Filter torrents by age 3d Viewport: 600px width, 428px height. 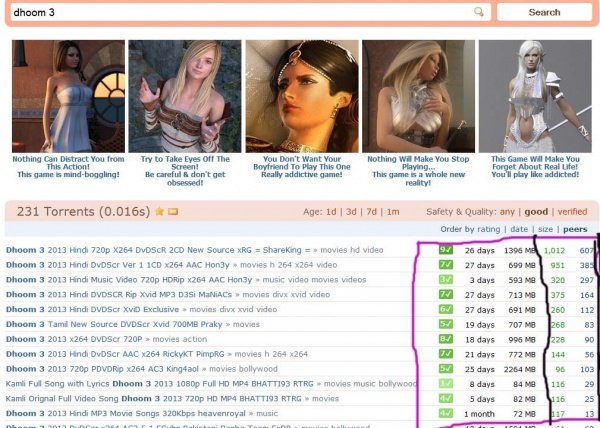click(351, 212)
